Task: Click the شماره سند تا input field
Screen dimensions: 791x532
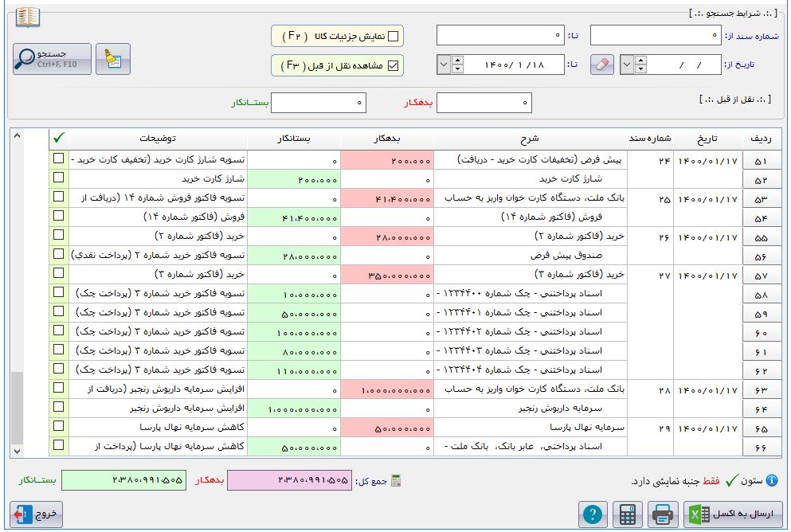Action: coord(500,35)
